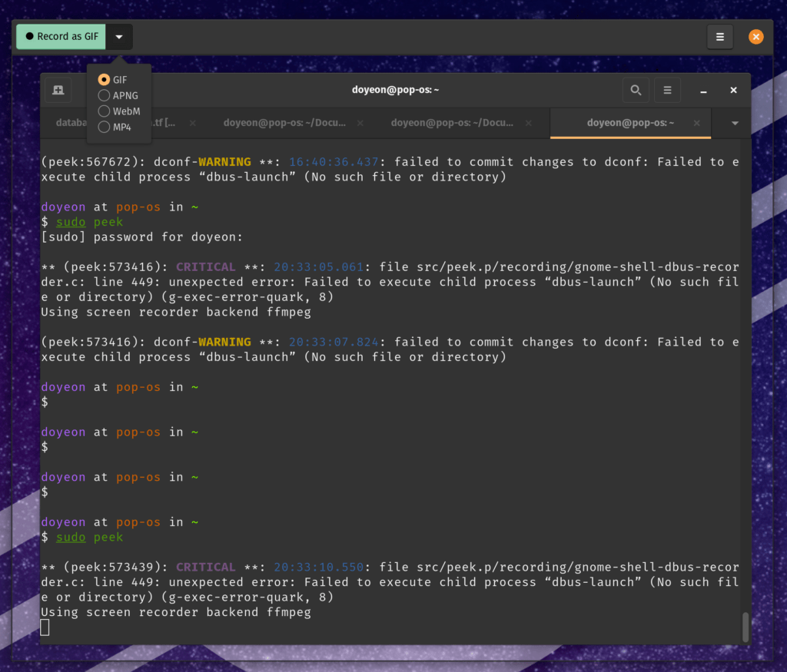Close the Peek recorder window
787x672 pixels.
coord(756,37)
